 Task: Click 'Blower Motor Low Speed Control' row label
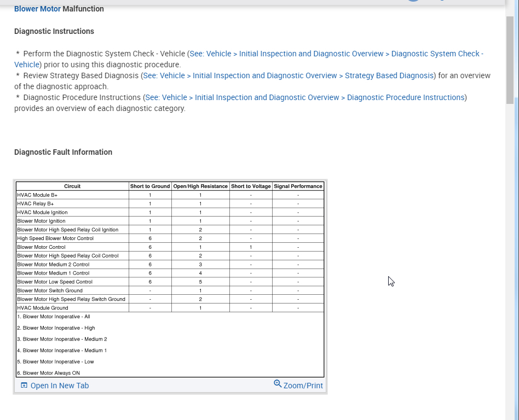tap(55, 282)
